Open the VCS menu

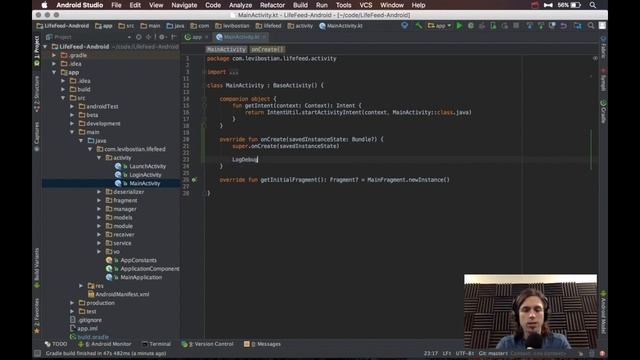tap(365, 5)
